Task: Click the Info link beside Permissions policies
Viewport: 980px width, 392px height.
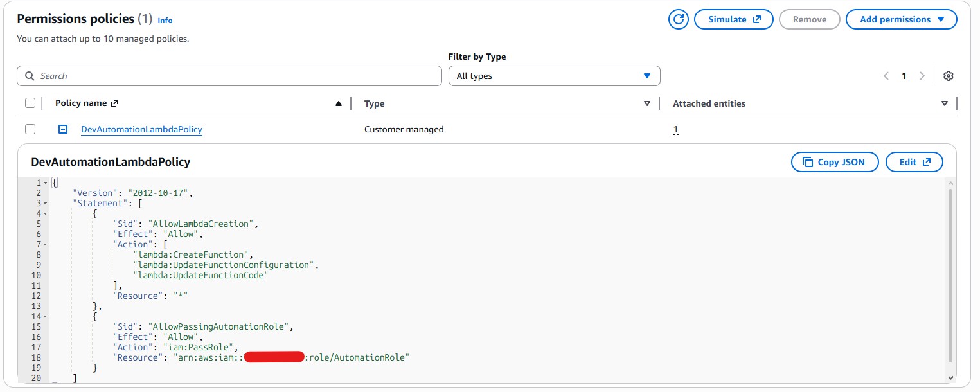Action: pos(165,21)
